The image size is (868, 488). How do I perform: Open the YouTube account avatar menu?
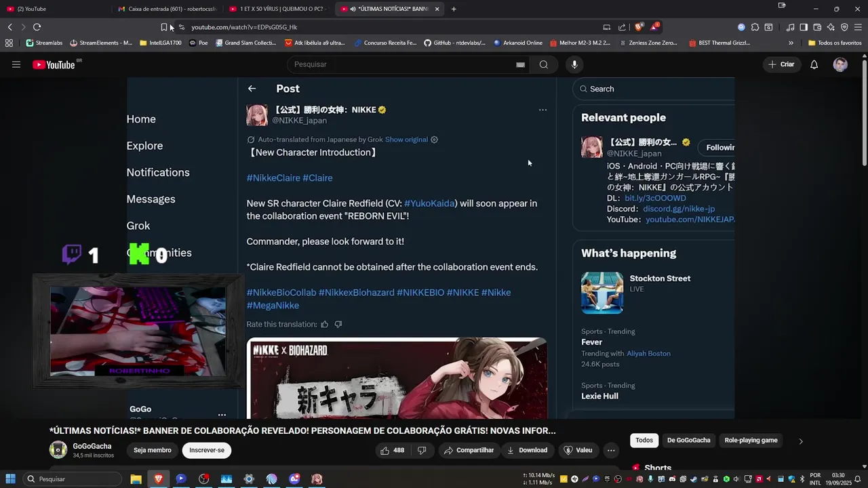[x=840, y=64]
